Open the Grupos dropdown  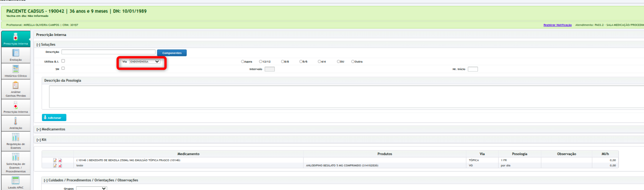91,188
